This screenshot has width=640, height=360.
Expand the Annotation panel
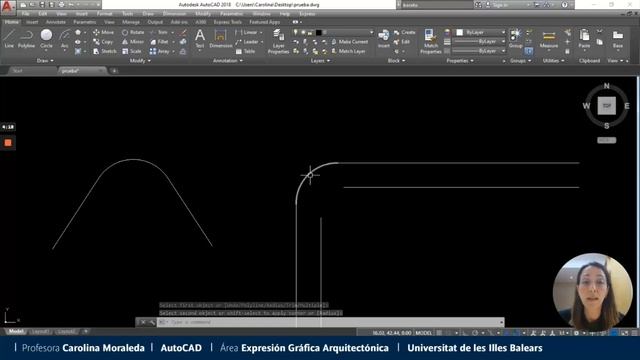click(228, 60)
